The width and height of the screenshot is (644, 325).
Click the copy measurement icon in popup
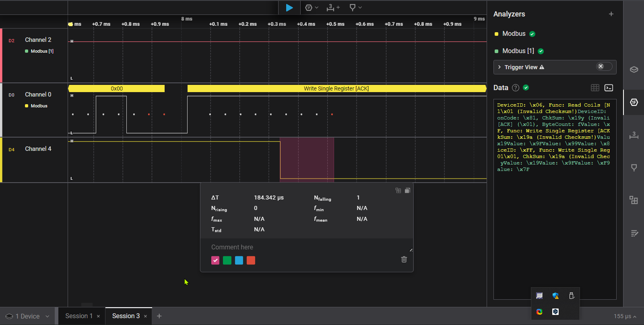[407, 191]
